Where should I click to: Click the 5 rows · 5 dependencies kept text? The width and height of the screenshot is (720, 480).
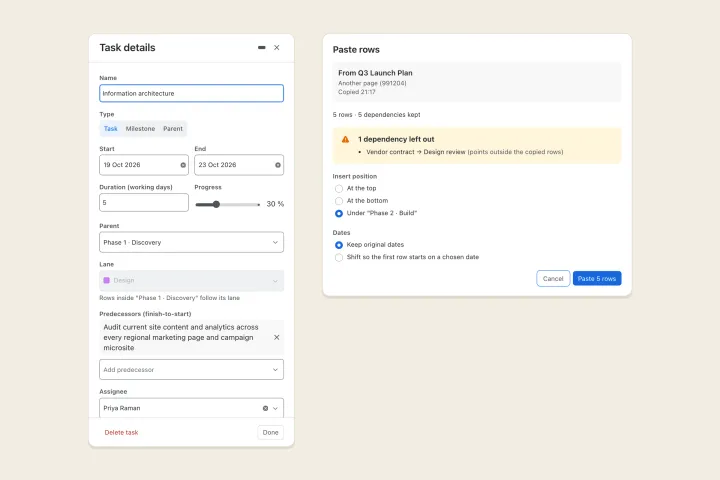click(x=377, y=114)
